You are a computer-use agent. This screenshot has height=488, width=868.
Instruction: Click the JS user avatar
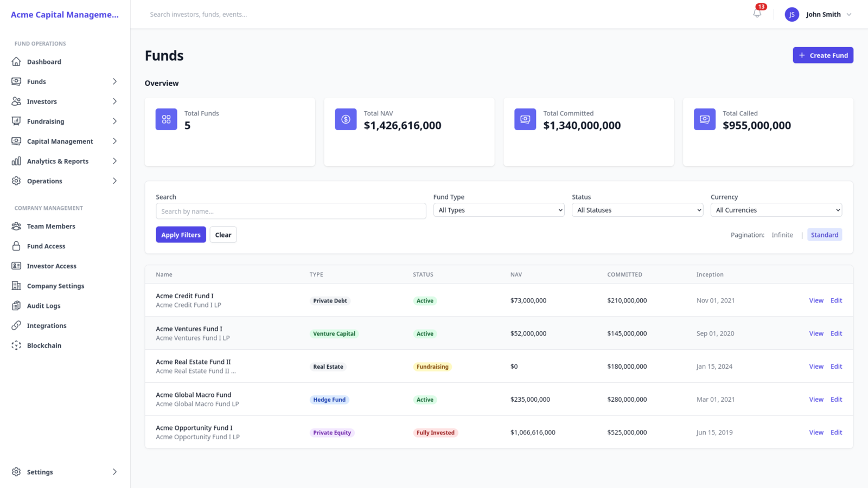tap(792, 15)
